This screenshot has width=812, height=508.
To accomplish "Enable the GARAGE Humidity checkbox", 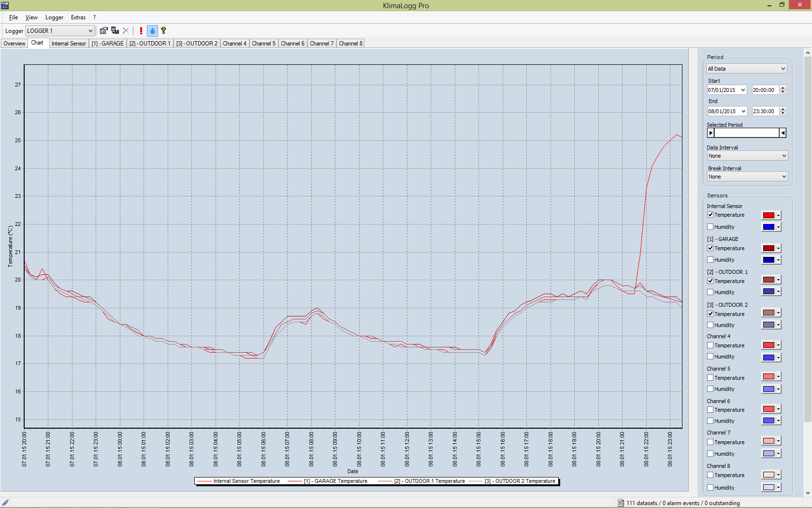I will pyautogui.click(x=710, y=260).
